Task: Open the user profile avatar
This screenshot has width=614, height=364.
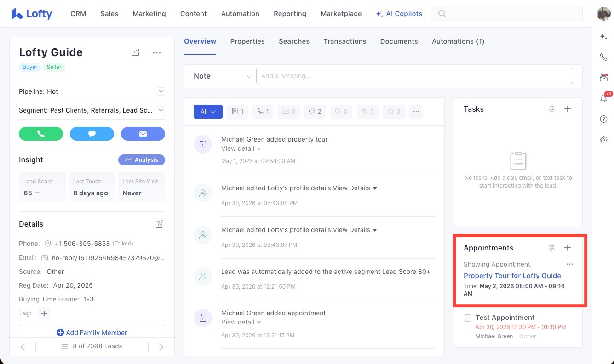Action: pyautogui.click(x=604, y=14)
